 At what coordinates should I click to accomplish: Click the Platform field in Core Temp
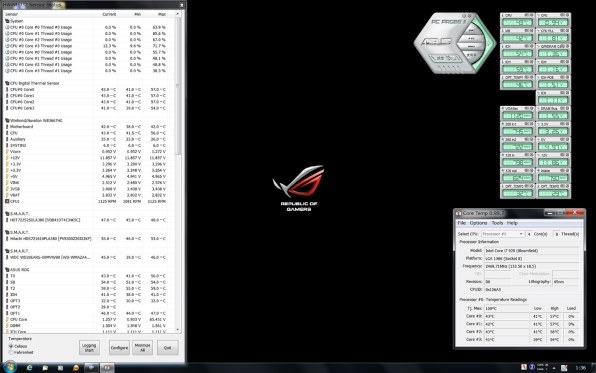(x=532, y=258)
